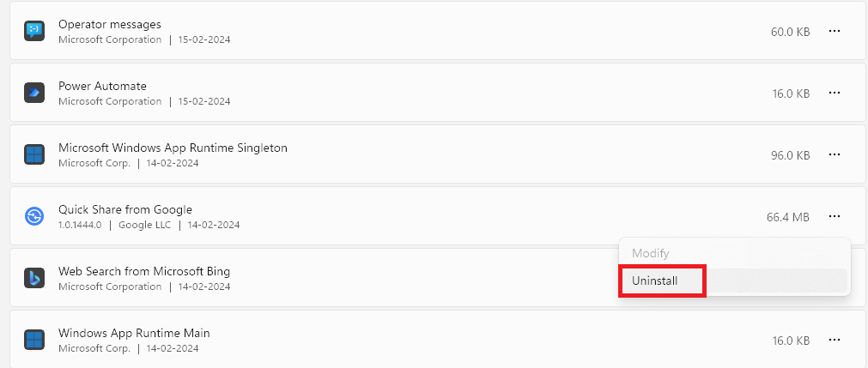Screen dimensions: 868x368
Task: Click the Power Automate app icon
Action: 34,93
